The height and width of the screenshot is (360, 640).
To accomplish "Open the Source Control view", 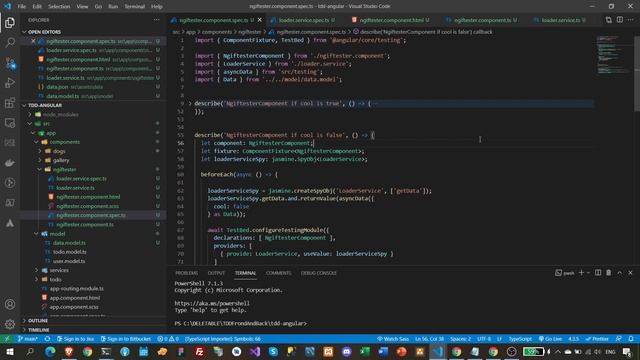I will point(10,63).
